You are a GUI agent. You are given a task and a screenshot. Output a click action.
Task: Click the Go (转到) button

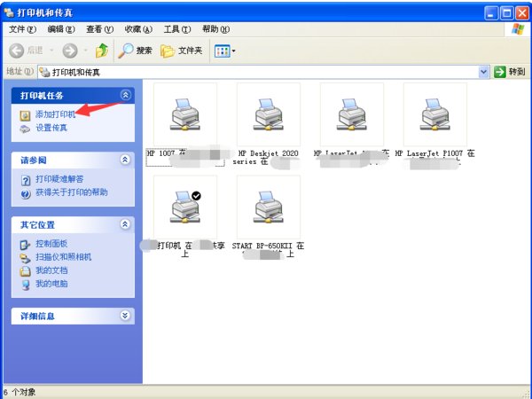(x=510, y=72)
